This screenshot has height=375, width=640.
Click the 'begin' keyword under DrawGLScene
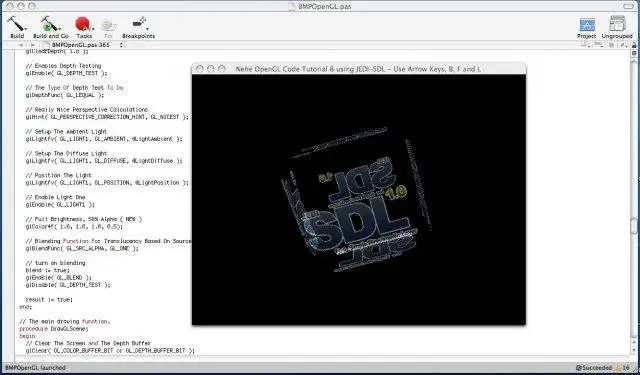coord(27,336)
